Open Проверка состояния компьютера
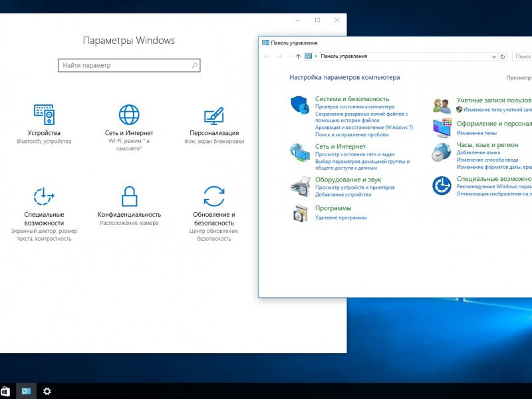532x399 pixels. 355,106
